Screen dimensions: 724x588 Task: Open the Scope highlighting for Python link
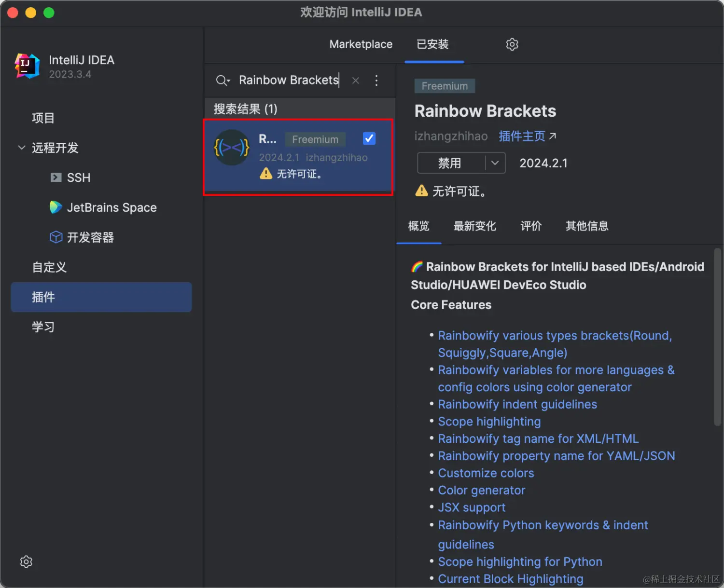pyautogui.click(x=520, y=562)
